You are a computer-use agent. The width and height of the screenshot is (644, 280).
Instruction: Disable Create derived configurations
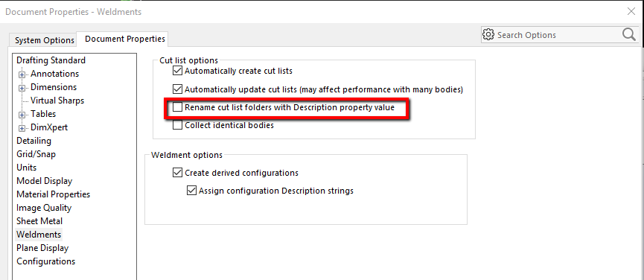coord(177,173)
